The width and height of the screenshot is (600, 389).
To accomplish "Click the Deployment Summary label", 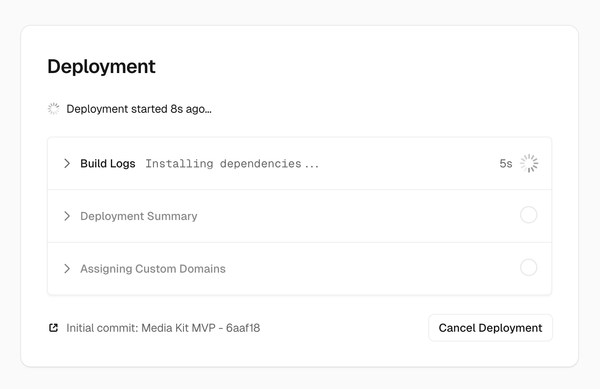I will (x=139, y=216).
